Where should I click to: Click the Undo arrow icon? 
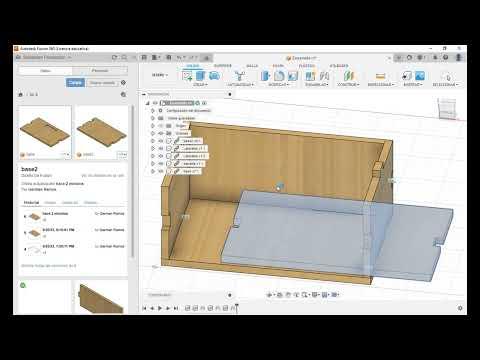tap(180, 57)
